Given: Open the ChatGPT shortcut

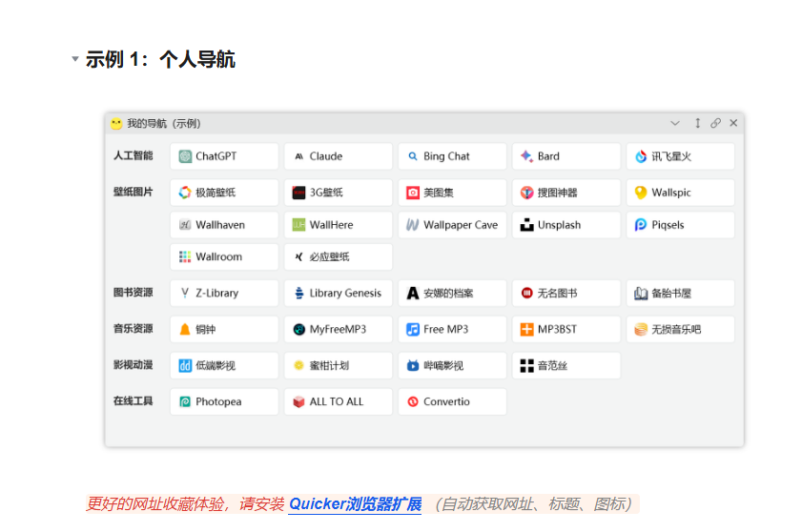Looking at the screenshot, I should click(224, 156).
